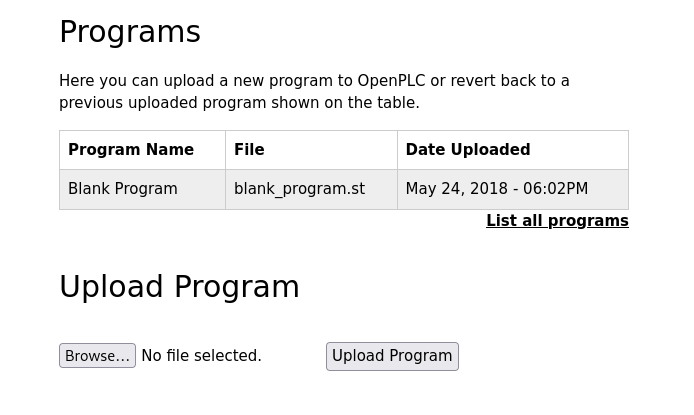Click the Program Name column header
Viewport: 694px width, 415px height.
(143, 150)
